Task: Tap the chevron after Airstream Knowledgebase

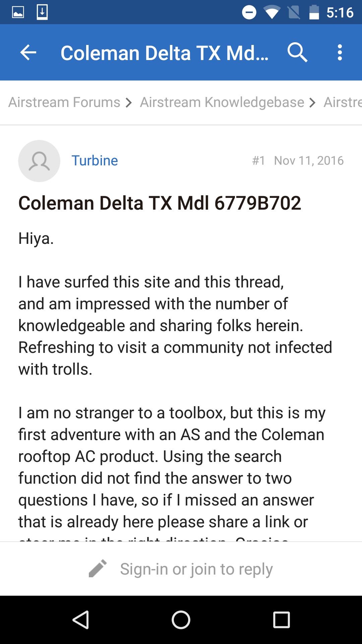Action: click(312, 103)
